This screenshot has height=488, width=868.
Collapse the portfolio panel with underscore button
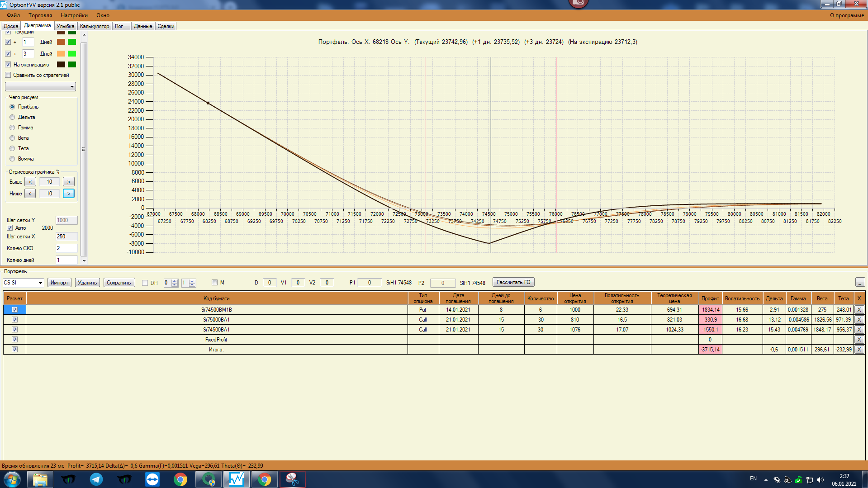[x=860, y=282]
